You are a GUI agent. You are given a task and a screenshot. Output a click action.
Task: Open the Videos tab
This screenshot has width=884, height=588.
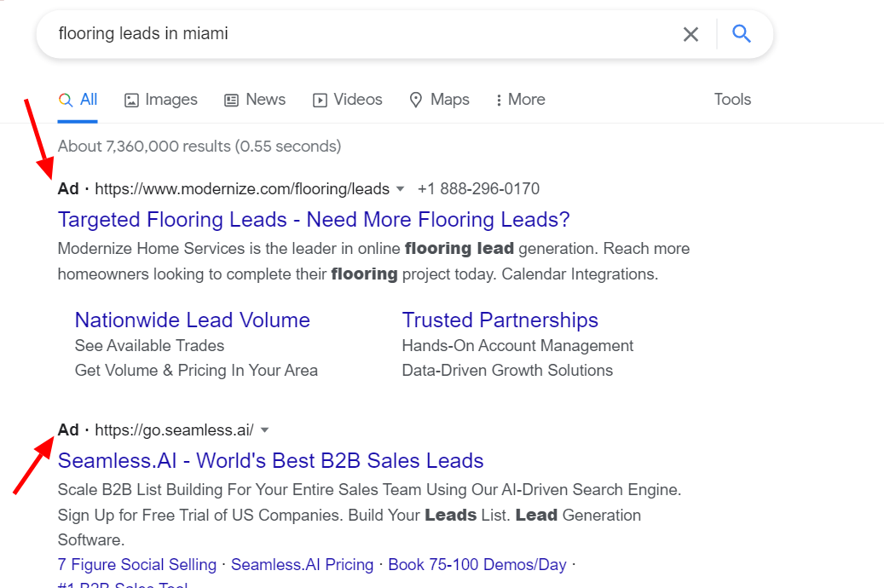[x=347, y=100]
